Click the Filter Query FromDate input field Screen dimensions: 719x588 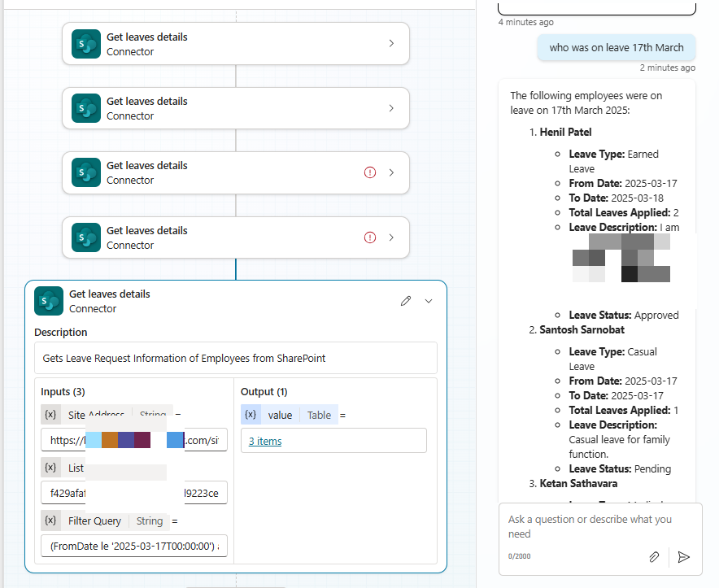click(134, 547)
